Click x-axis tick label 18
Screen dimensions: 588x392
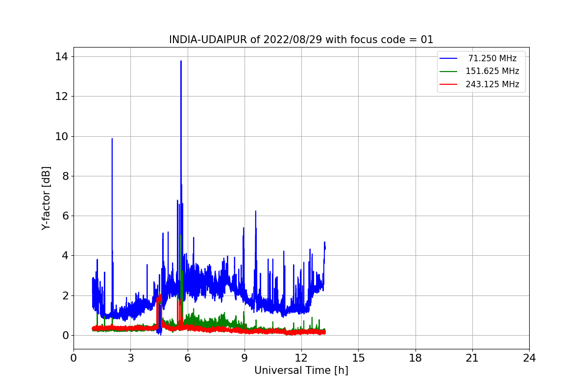415,358
